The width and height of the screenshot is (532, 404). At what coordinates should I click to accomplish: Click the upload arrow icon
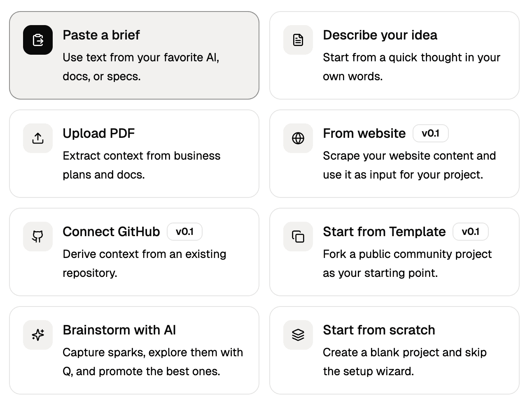coord(38,138)
